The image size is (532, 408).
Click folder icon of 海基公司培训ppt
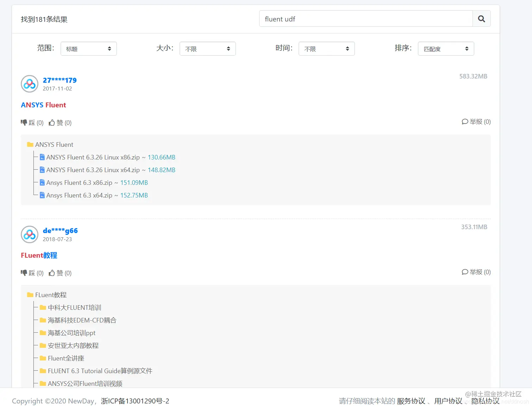click(43, 333)
